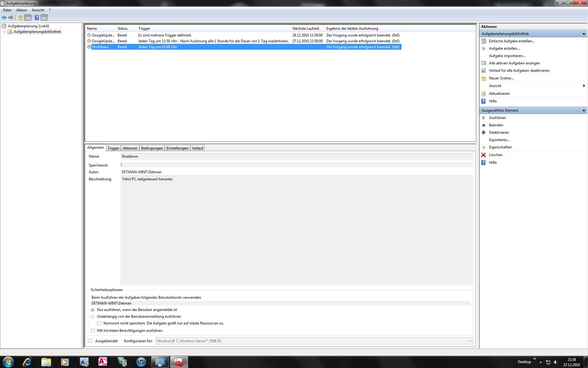Click the red Löschen delete icon
The image size is (588, 368).
click(484, 155)
